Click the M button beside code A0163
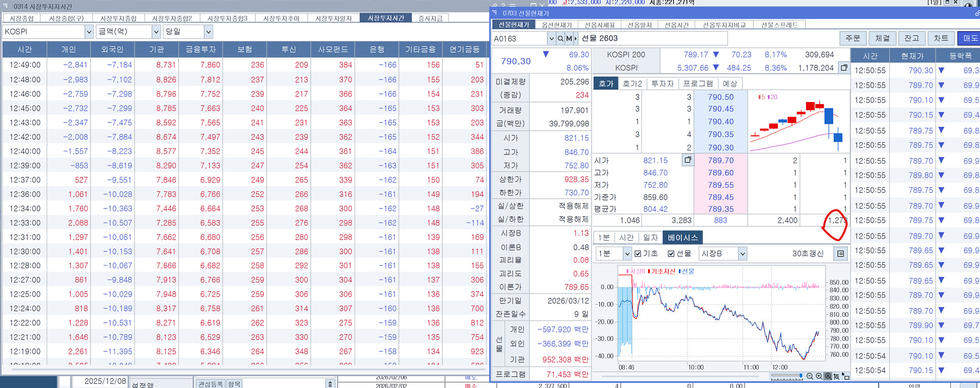The image size is (980, 388). pyautogui.click(x=569, y=39)
